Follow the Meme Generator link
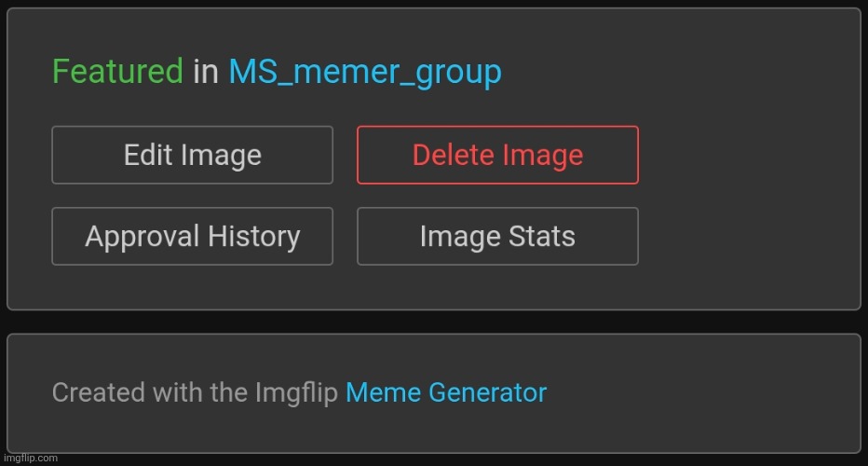The width and height of the screenshot is (868, 466). click(x=446, y=392)
